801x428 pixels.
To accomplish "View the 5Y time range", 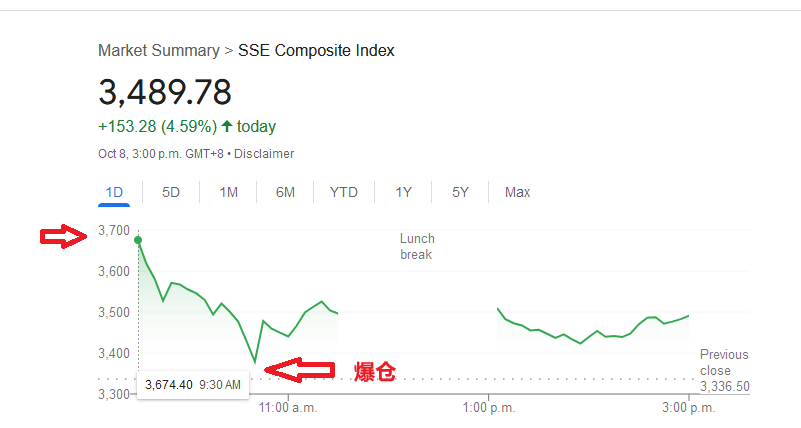I will (460, 192).
